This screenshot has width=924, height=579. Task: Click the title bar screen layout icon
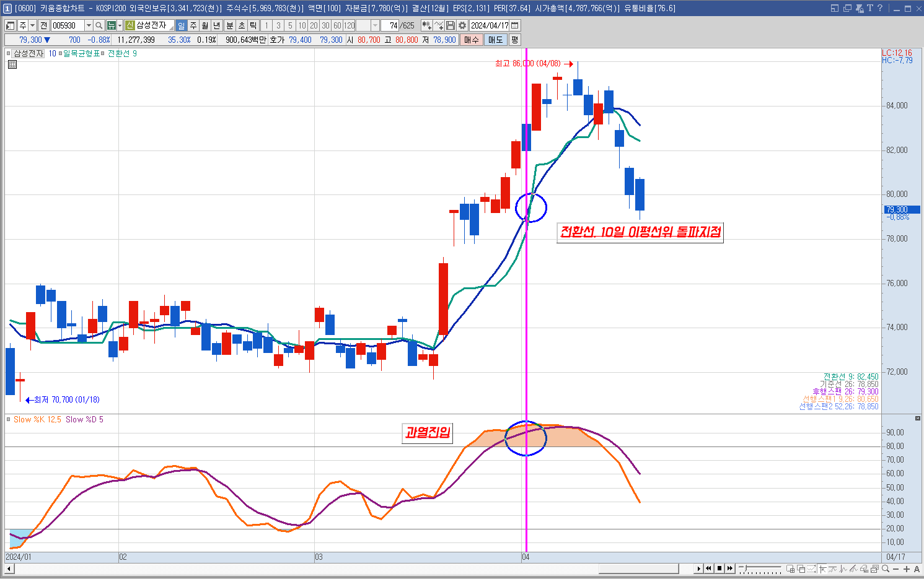click(x=835, y=8)
